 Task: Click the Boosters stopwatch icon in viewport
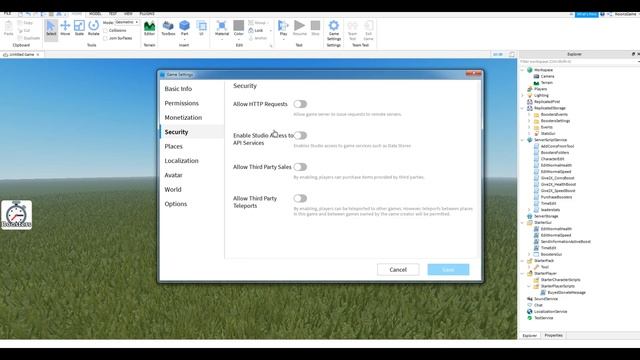[x=16, y=215]
